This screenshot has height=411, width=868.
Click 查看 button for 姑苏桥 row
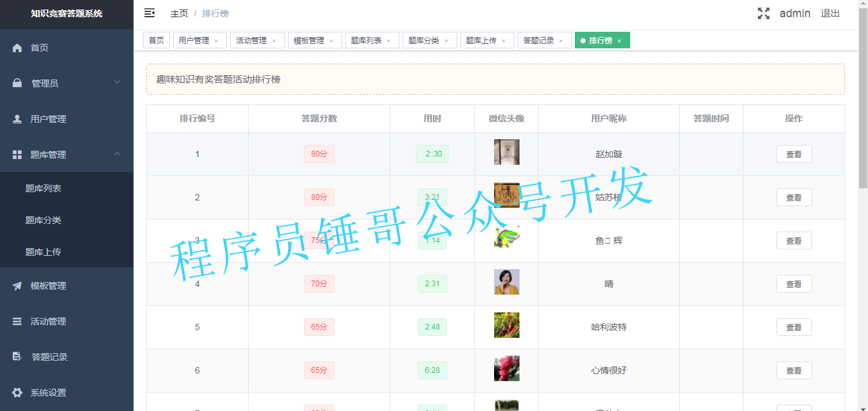pos(794,197)
